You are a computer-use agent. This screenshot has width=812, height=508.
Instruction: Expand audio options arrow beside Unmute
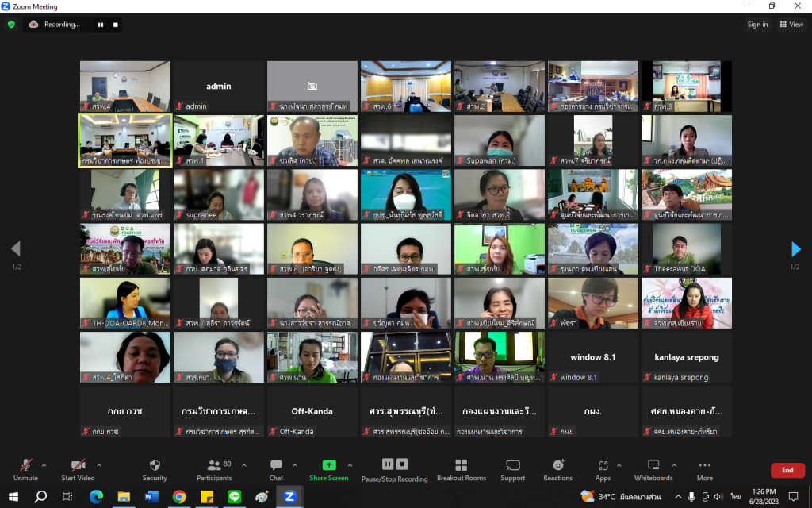pos(44,465)
